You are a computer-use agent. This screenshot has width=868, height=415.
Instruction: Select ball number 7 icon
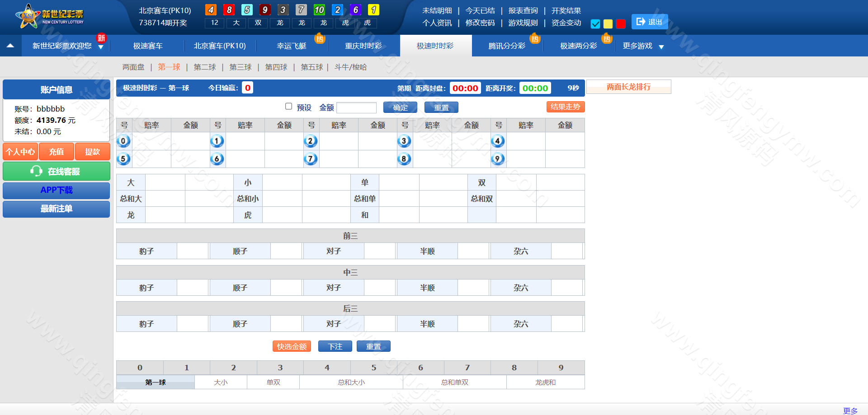[x=311, y=159]
